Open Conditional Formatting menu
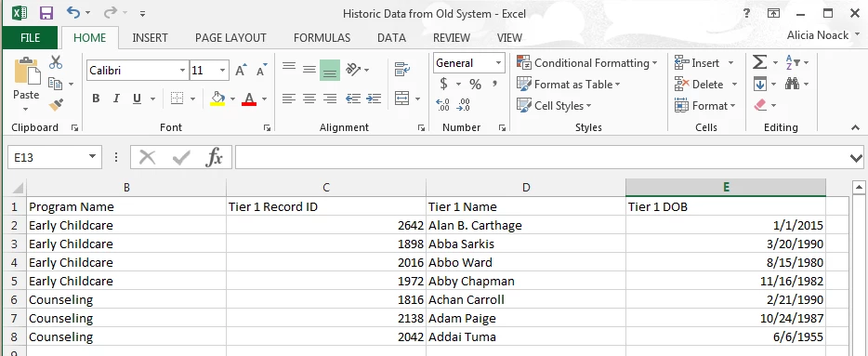The width and height of the screenshot is (868, 356). point(586,63)
